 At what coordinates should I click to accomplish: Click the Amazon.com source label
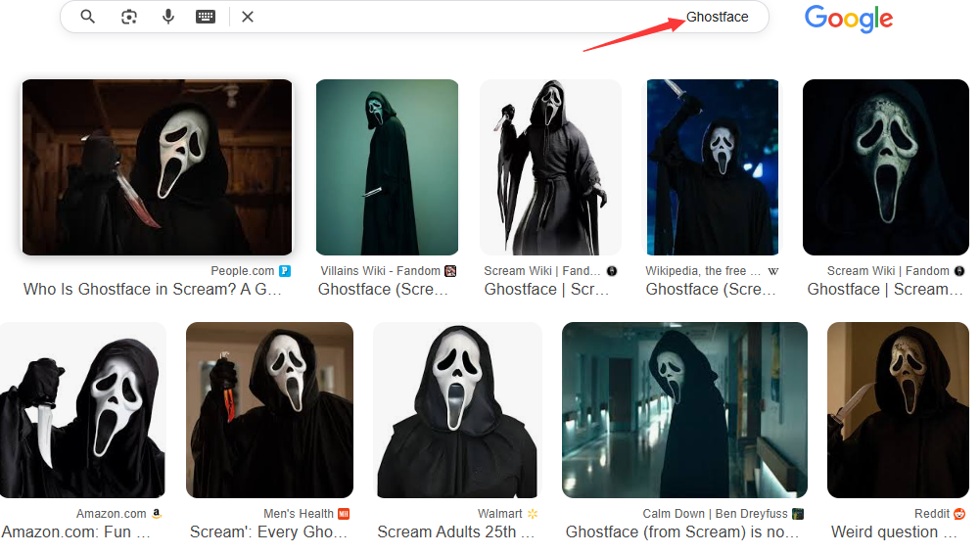pyautogui.click(x=112, y=514)
